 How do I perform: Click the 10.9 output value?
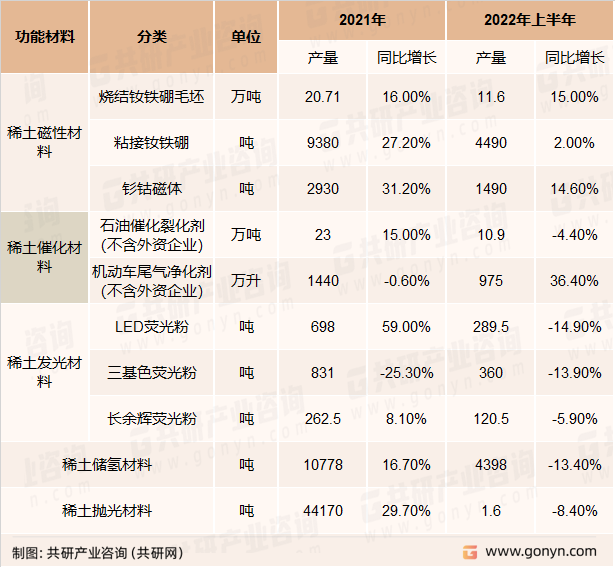click(x=491, y=235)
